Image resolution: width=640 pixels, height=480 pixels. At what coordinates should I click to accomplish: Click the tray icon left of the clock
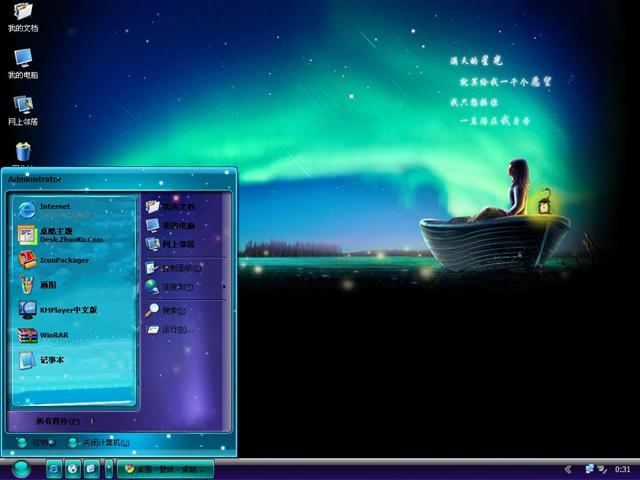602,469
